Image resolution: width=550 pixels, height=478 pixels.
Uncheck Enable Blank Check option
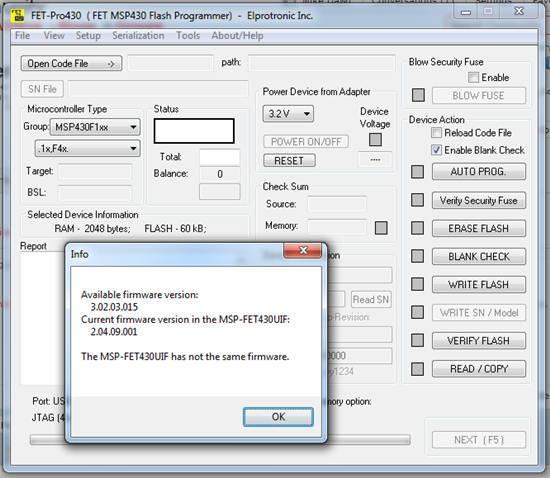[436, 150]
